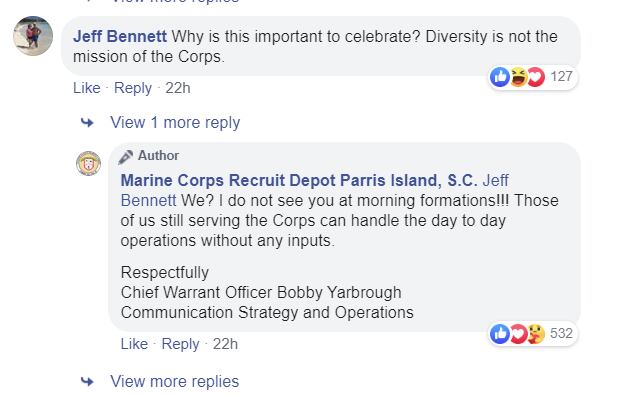
Task: Like Jeff Bennett's comment
Action: (x=87, y=88)
